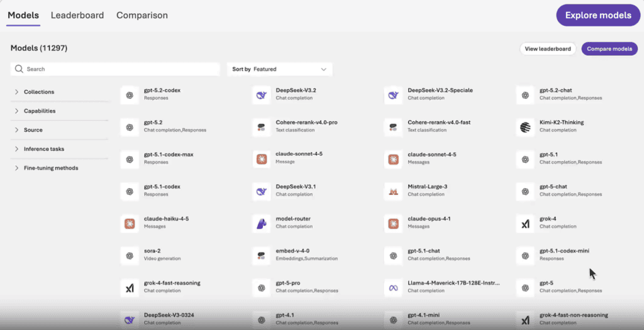
Task: Click the Anthropic icon for claude-sonnet-4-5 Message
Action: 261,159
